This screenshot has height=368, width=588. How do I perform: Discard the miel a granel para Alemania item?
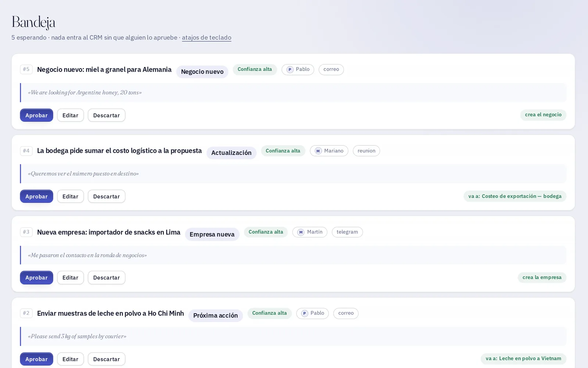[107, 115]
